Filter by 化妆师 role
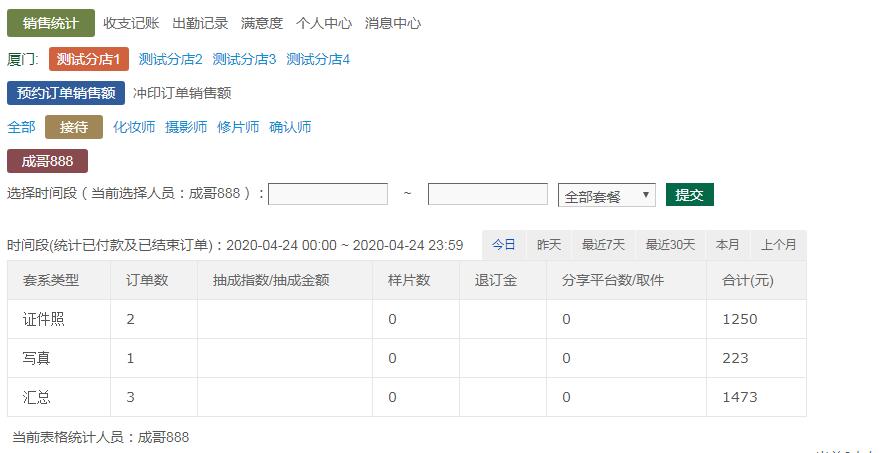Viewport: 880px width, 453px height. [134, 127]
